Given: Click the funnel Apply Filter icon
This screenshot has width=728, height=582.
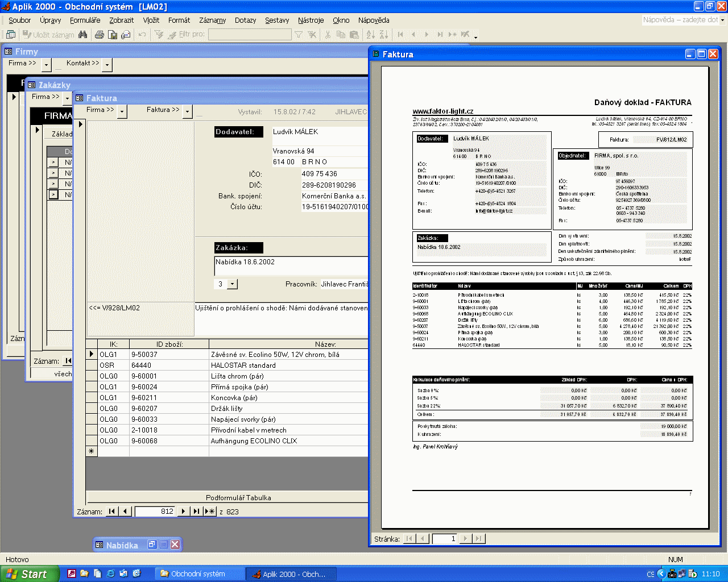Looking at the screenshot, I should [x=298, y=35].
